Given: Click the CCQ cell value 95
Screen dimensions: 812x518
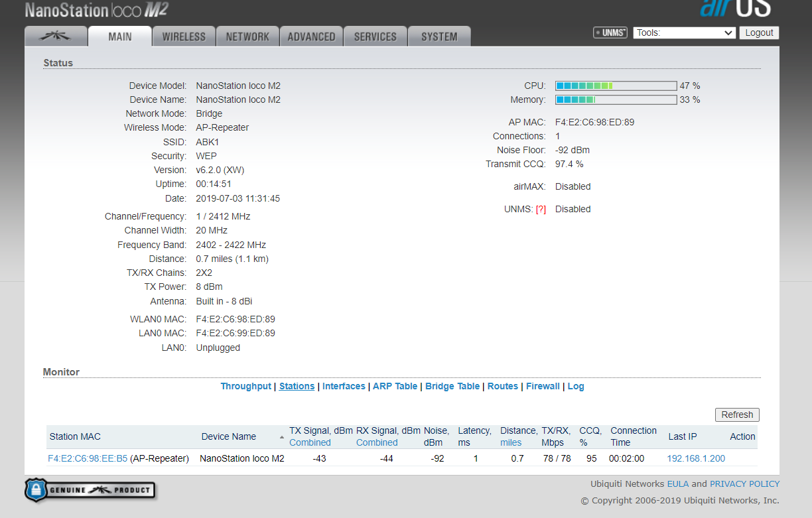Looking at the screenshot, I should coord(591,458).
